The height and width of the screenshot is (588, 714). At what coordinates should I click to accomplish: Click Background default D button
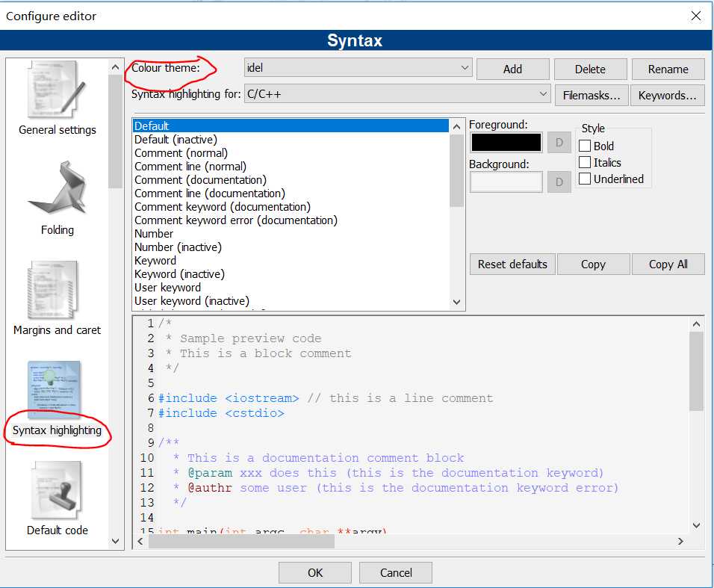pos(559,182)
